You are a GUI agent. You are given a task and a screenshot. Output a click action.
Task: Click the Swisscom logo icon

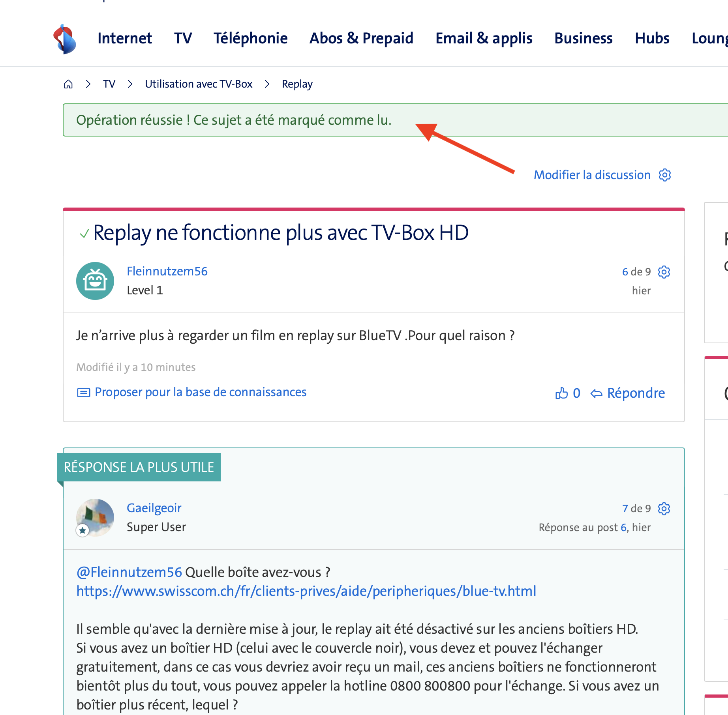coord(65,39)
